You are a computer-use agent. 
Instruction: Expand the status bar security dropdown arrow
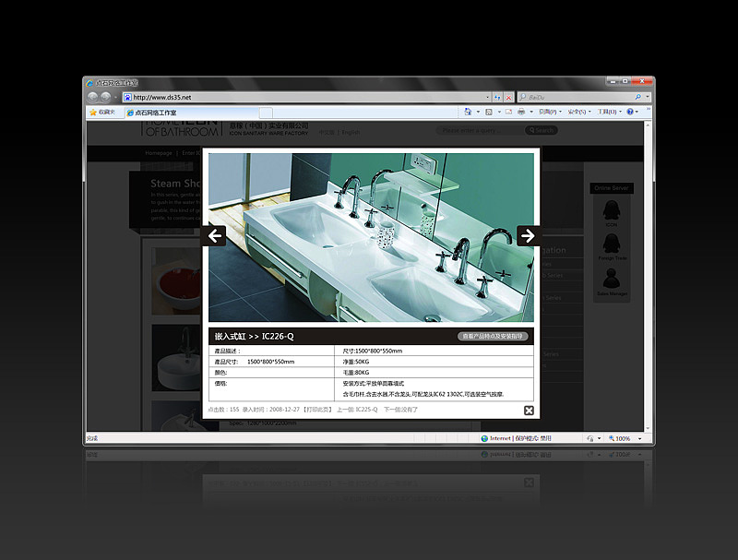tap(599, 438)
